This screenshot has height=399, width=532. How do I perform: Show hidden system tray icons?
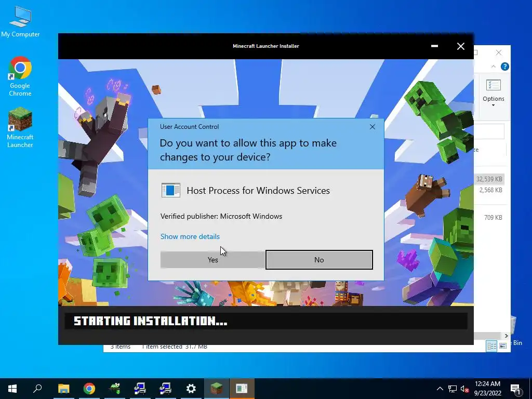(x=440, y=389)
